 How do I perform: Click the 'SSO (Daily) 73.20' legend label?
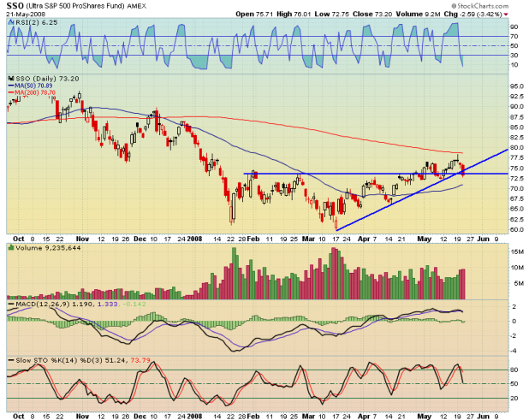coord(47,79)
